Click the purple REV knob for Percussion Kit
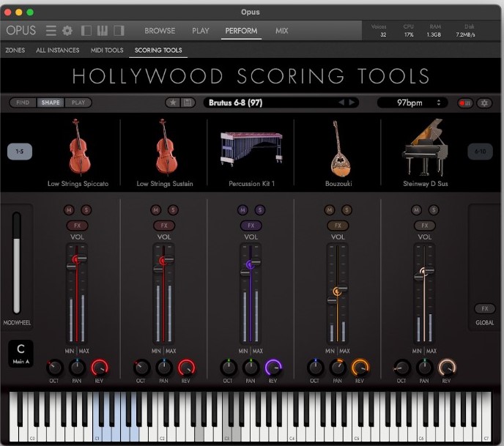Image resolution: width=504 pixels, height=446 pixels. [273, 368]
